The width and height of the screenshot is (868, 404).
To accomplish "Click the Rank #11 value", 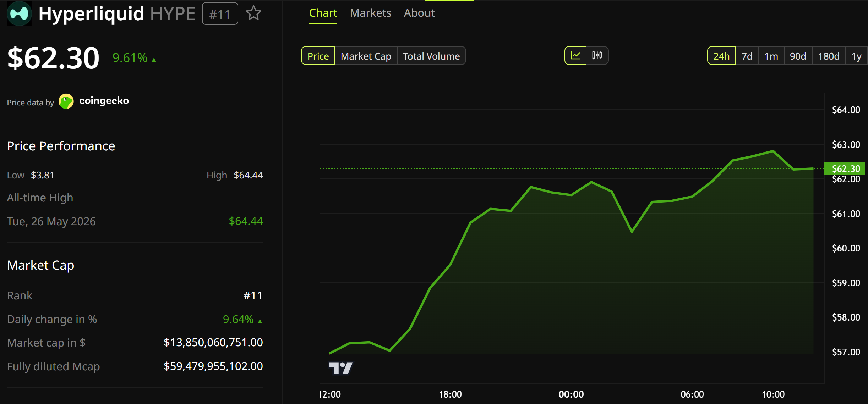I will [x=253, y=295].
